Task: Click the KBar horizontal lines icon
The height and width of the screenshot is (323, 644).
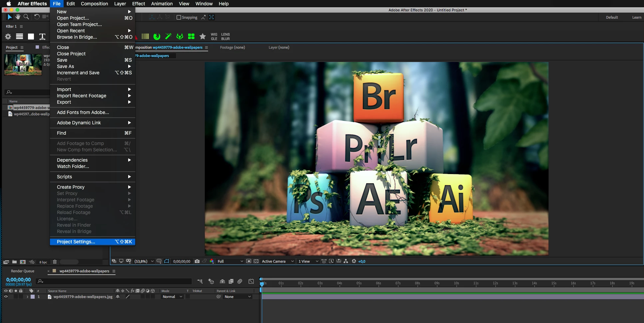Action: pyautogui.click(x=20, y=37)
